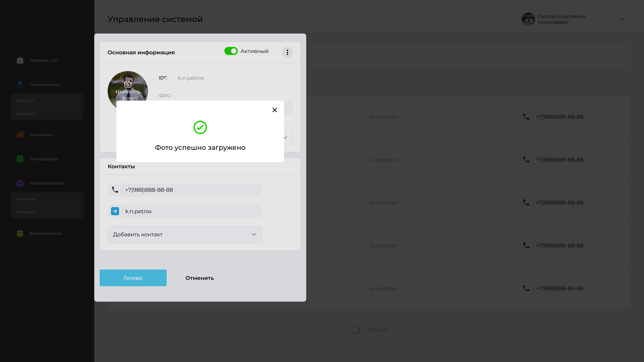This screenshot has width=644, height=362.
Task: Click the phone icon in contacts
Action: click(x=115, y=190)
